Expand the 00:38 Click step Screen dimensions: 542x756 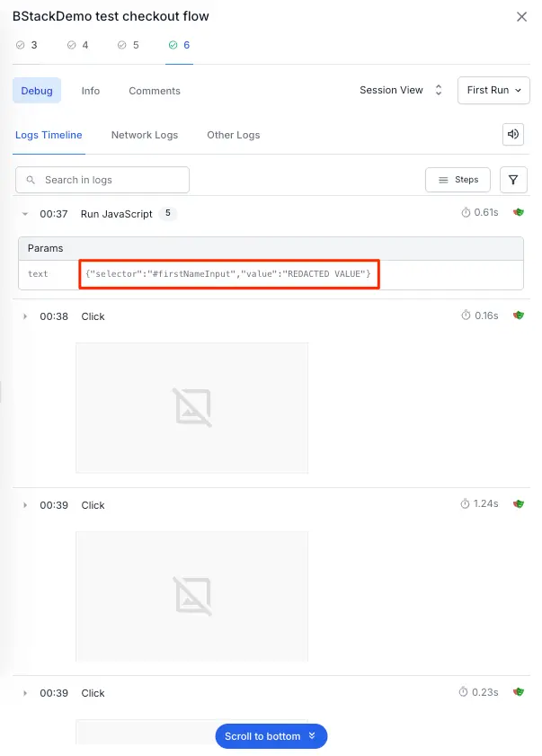tap(25, 316)
